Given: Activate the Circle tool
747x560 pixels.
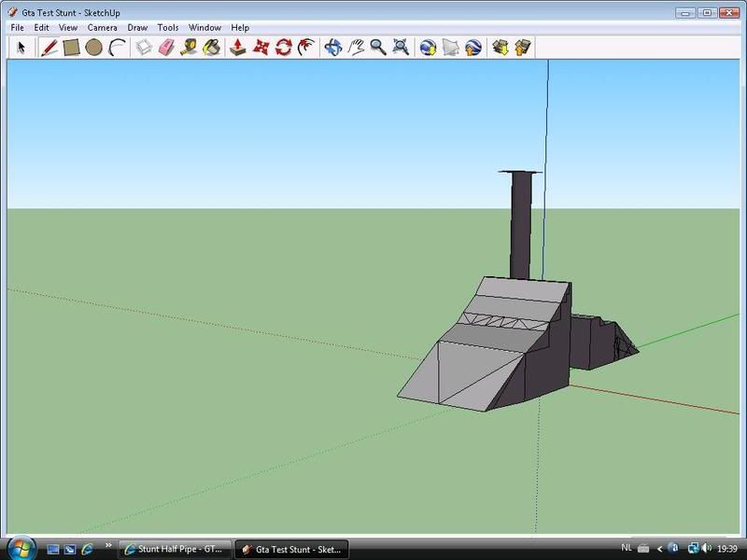Looking at the screenshot, I should coord(94,48).
